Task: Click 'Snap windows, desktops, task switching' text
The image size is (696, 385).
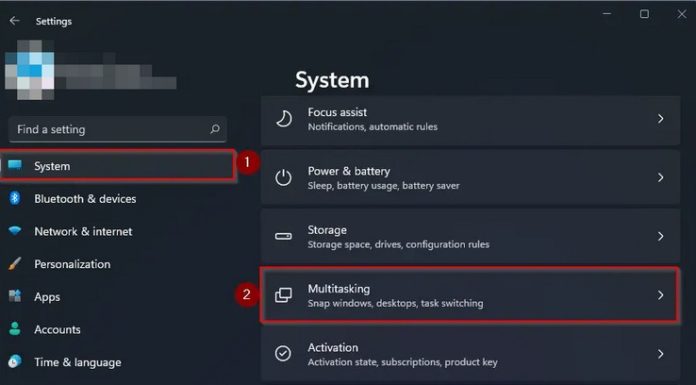Action: 395,303
